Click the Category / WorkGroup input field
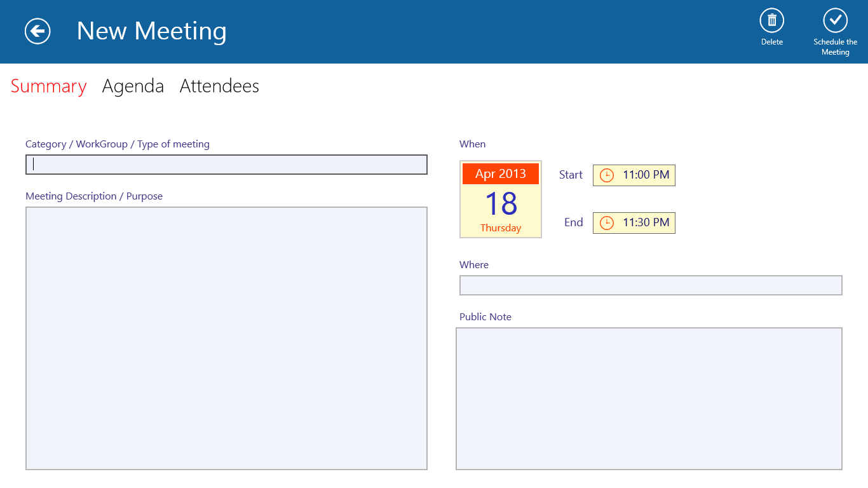The width and height of the screenshot is (868, 488). pyautogui.click(x=226, y=164)
